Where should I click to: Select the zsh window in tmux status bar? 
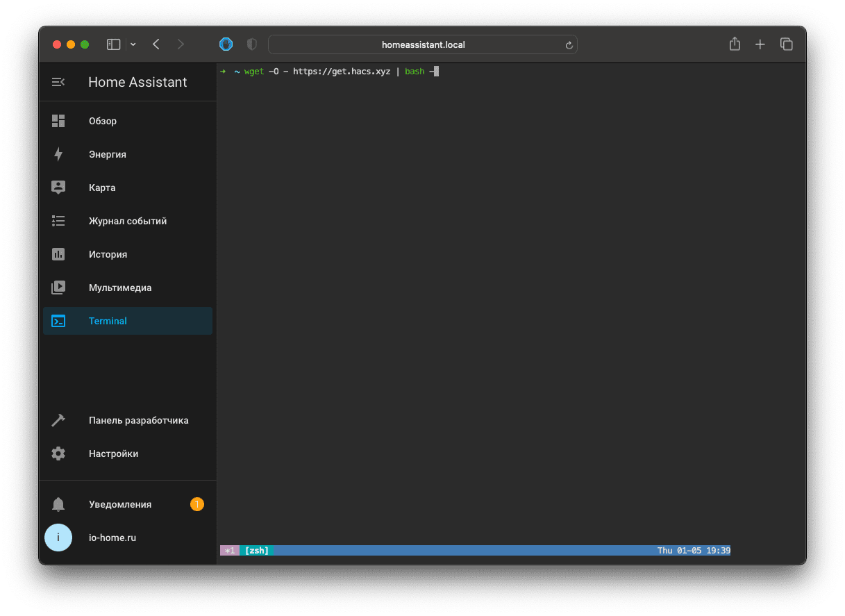point(256,550)
